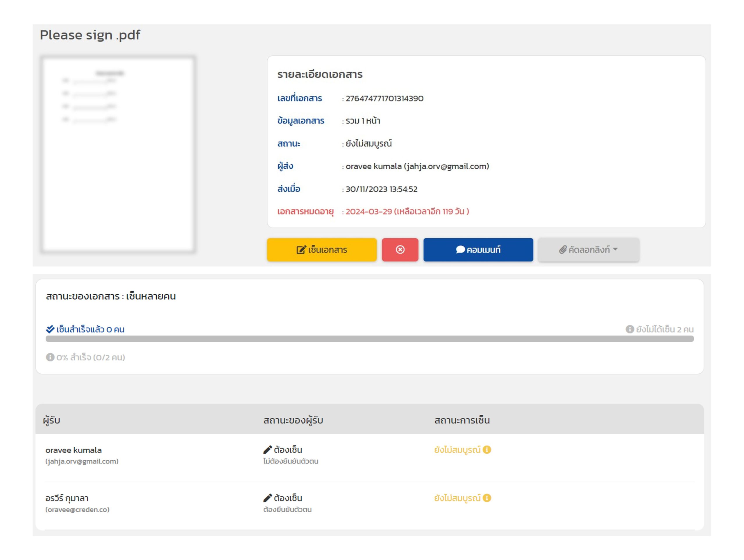This screenshot has height=560, width=744.
Task: Click the speech bubble comment icon
Action: (x=460, y=250)
